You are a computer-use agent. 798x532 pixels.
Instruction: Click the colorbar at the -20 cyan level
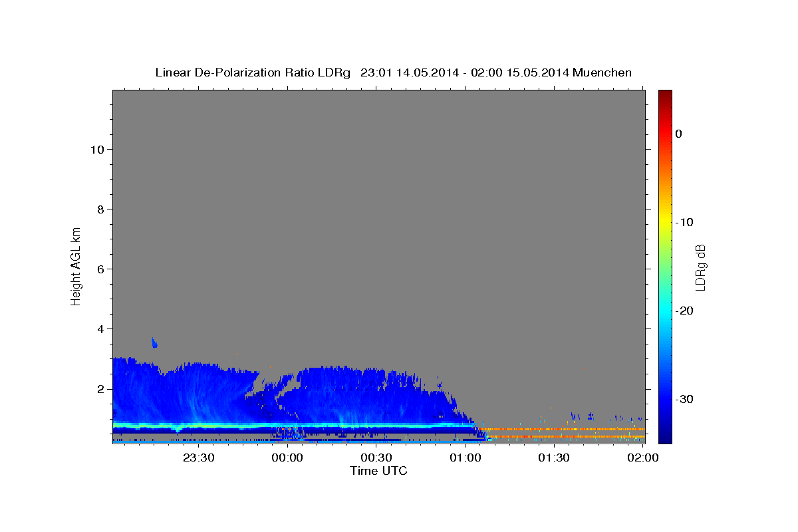[664, 311]
